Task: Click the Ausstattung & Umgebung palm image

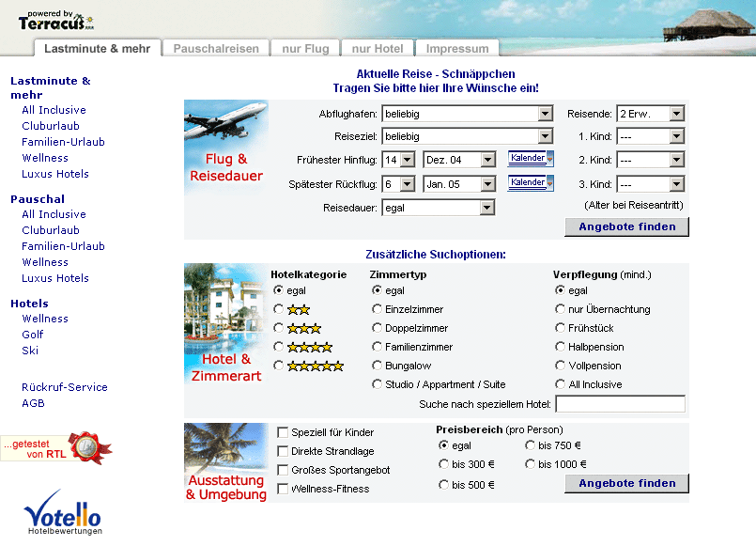Action: 225,461
